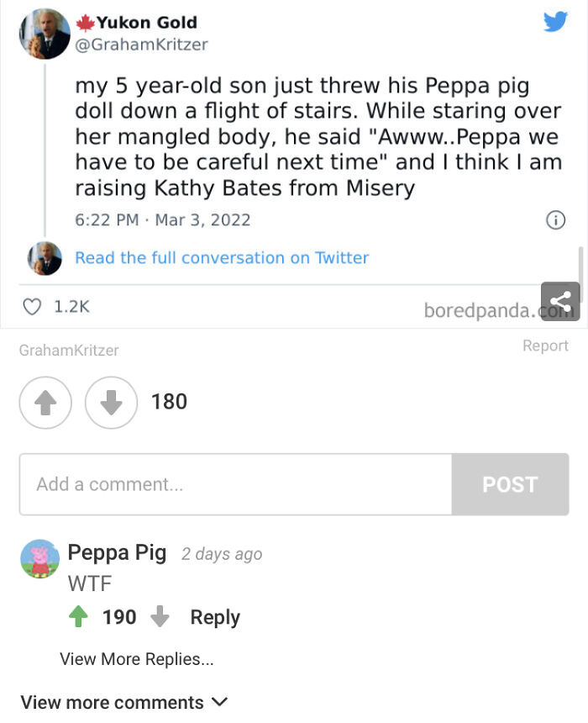Image resolution: width=588 pixels, height=723 pixels.
Task: Downvote Peppa Pig's WTF comment
Action: coord(160,617)
